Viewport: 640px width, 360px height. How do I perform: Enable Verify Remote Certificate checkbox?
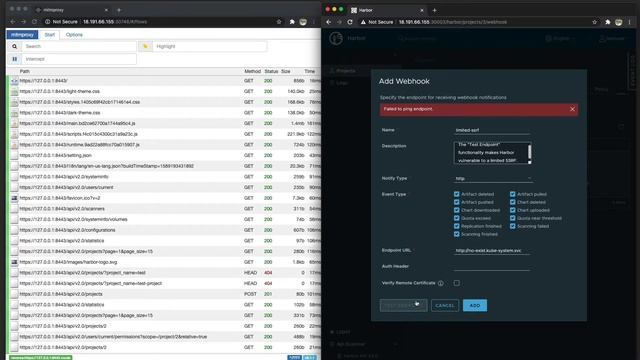[x=456, y=283]
